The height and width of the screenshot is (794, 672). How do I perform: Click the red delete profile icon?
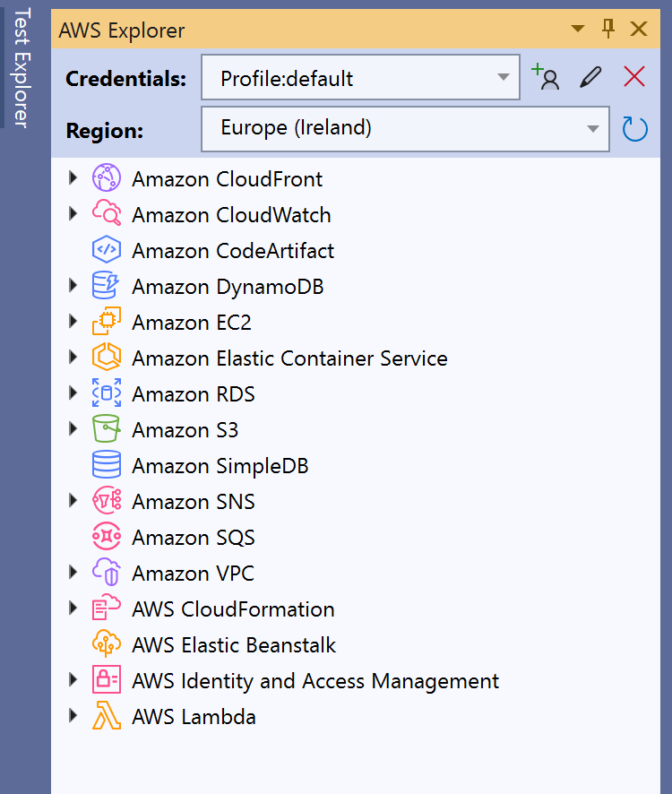click(x=634, y=77)
